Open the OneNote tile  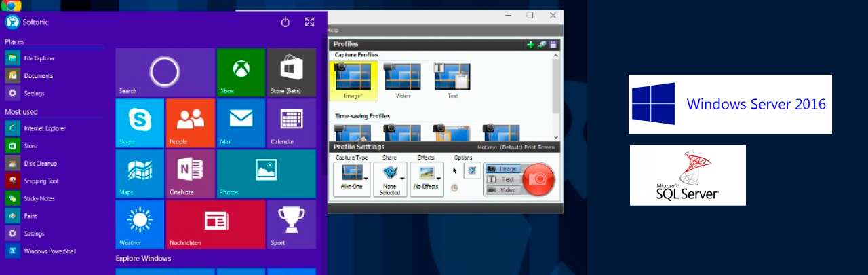tap(191, 174)
